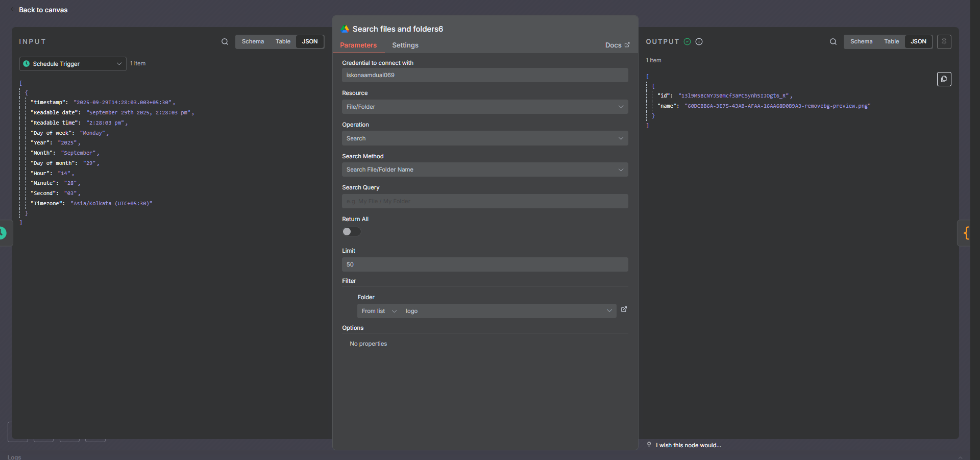Click the Search Query input field

point(484,201)
